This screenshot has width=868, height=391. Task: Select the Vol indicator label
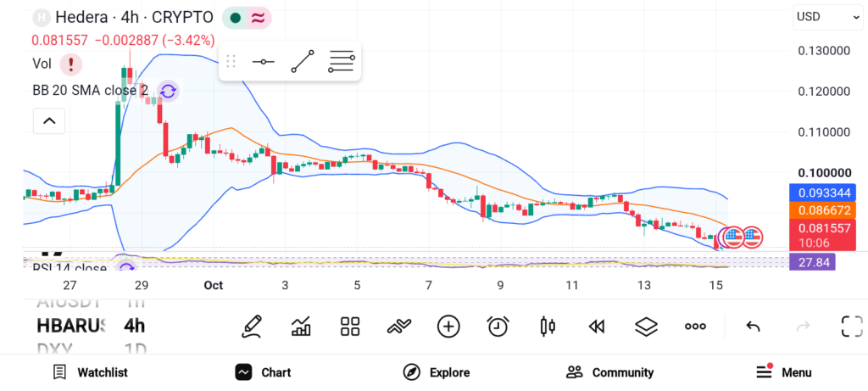click(x=42, y=64)
